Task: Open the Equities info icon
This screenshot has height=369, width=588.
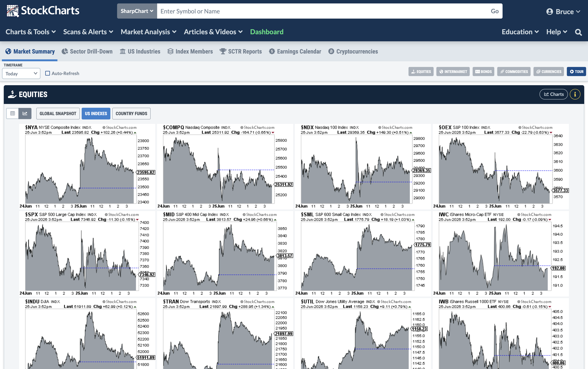Action: [575, 94]
